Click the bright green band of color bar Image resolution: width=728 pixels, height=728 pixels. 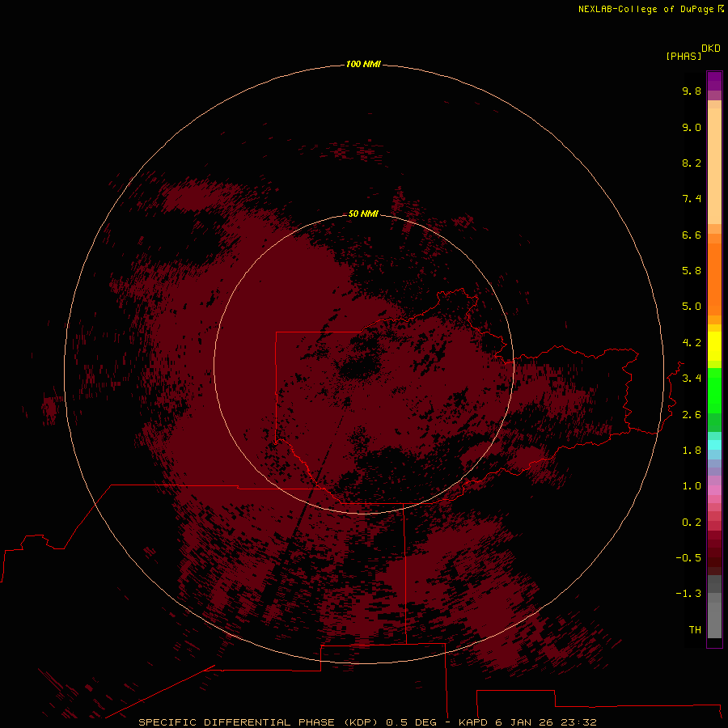tap(714, 391)
